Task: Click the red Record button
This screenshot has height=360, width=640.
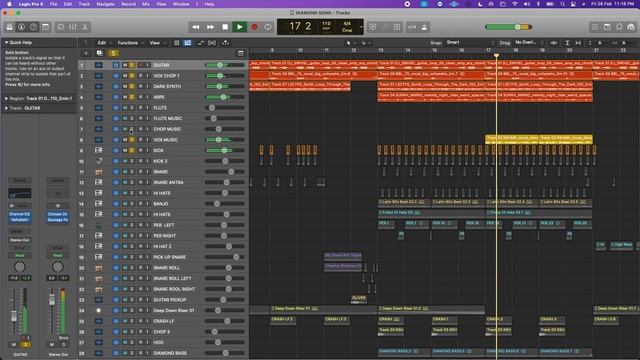Action: pos(254,27)
